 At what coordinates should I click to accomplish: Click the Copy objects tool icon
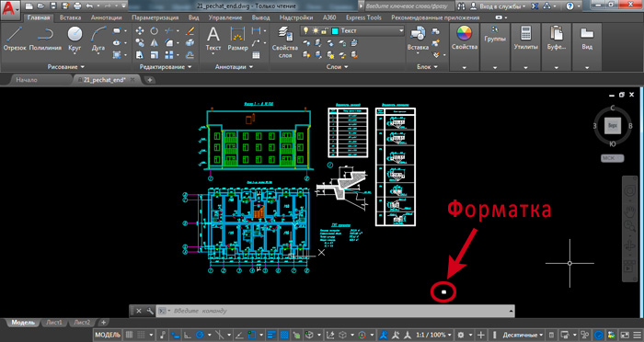coord(140,42)
